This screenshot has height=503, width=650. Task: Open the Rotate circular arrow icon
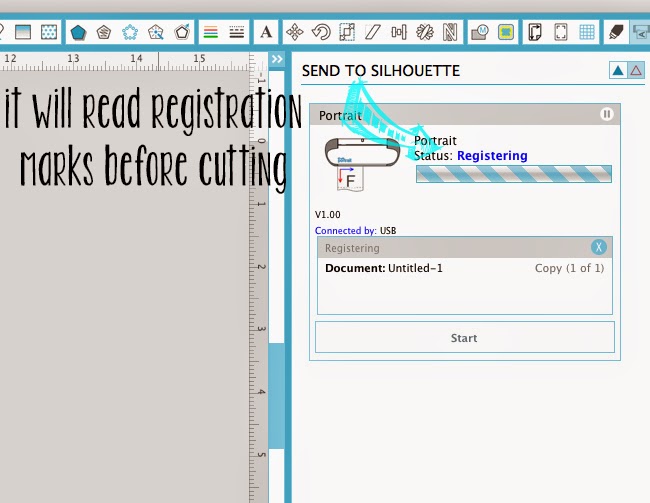click(x=321, y=32)
